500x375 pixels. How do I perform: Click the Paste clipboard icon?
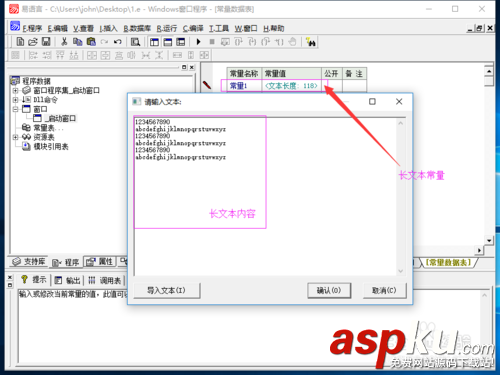tap(91, 42)
